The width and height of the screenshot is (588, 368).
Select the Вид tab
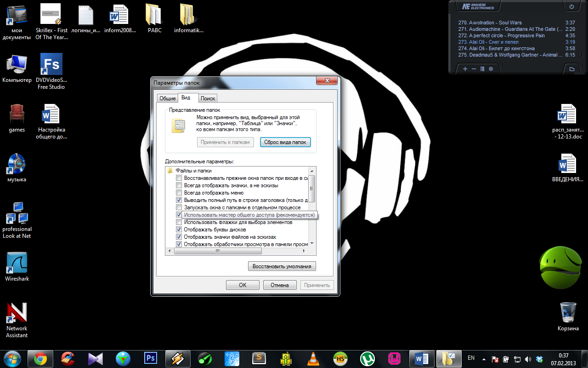click(186, 98)
